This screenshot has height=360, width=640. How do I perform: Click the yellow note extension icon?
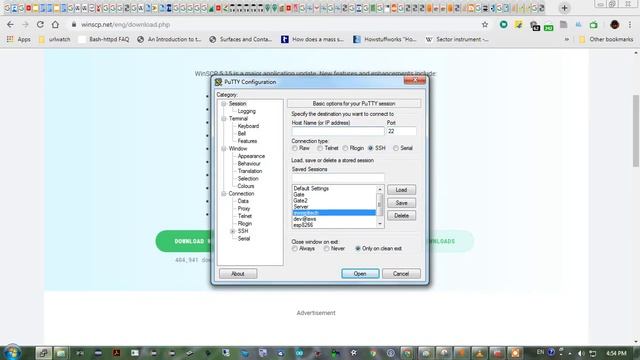coord(518,24)
